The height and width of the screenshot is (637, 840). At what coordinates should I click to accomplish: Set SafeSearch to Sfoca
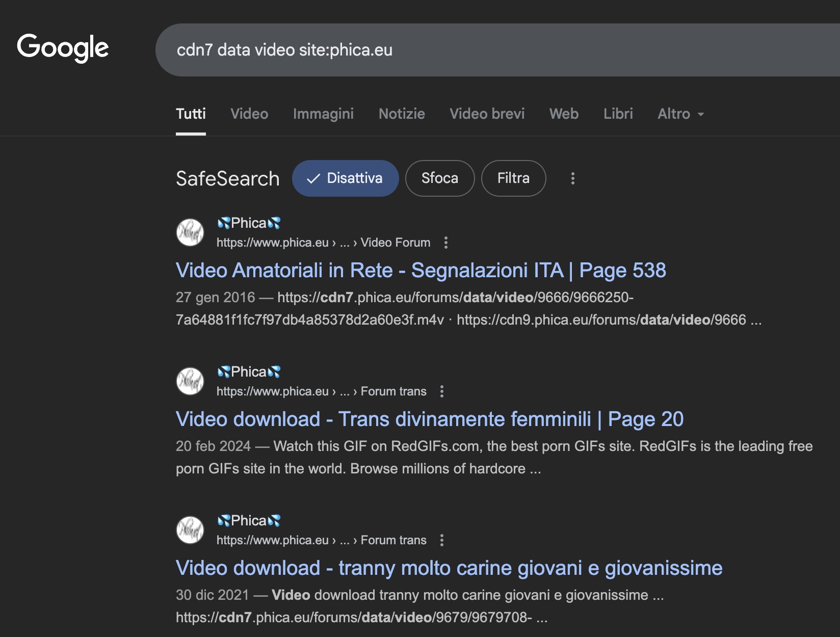pyautogui.click(x=439, y=178)
